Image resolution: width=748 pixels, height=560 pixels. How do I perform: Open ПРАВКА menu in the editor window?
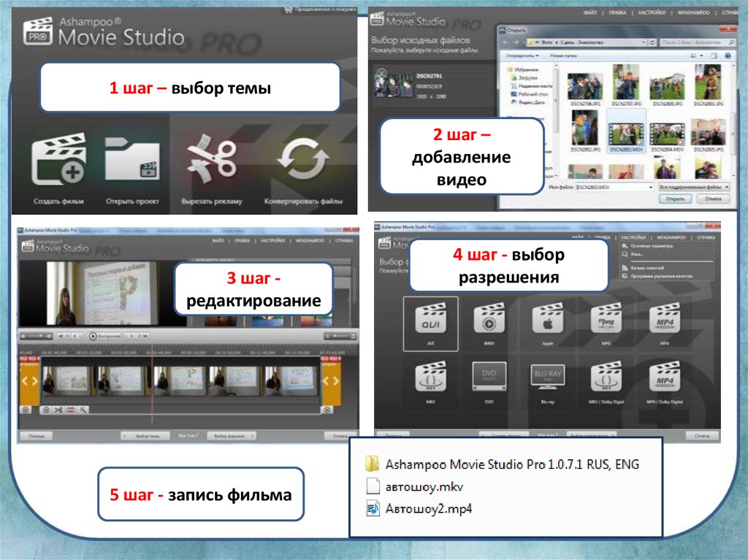coord(243,240)
